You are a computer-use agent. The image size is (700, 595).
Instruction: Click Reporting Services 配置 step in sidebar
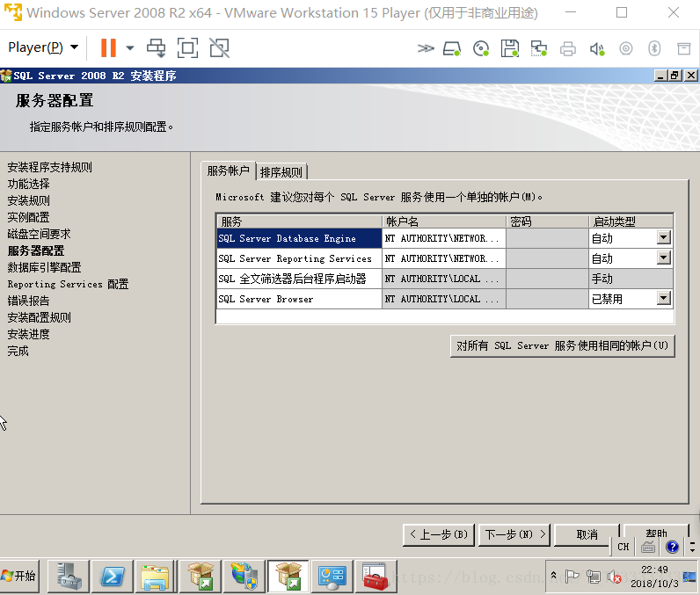(68, 284)
